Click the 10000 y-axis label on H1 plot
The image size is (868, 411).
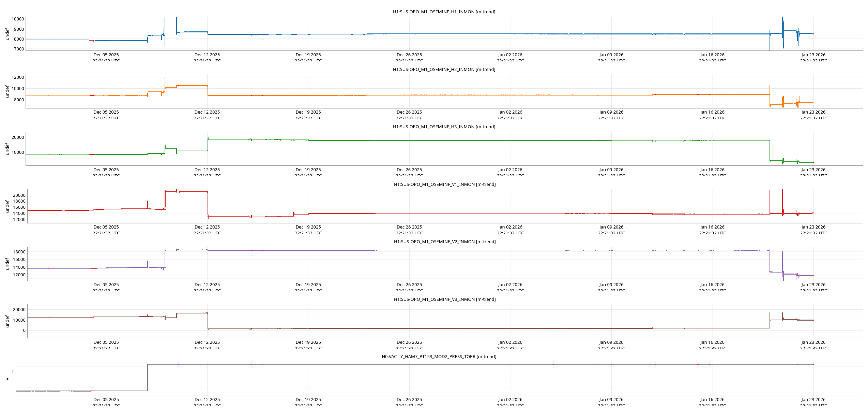(18, 19)
